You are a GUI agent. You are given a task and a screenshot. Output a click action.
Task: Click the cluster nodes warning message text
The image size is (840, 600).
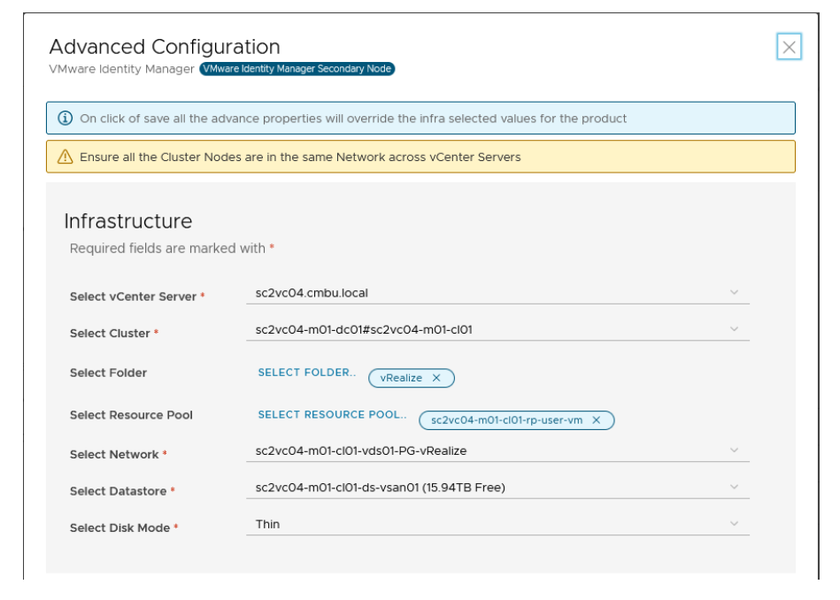tap(300, 157)
